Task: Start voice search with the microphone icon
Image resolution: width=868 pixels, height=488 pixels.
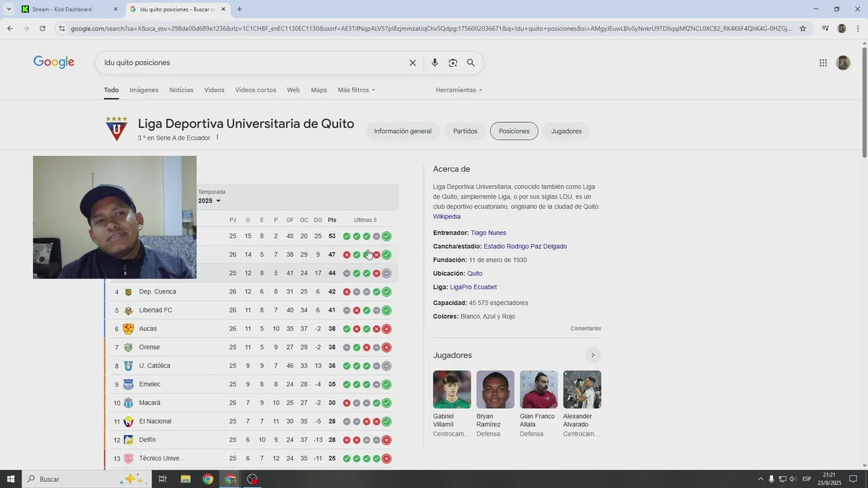Action: pos(435,62)
